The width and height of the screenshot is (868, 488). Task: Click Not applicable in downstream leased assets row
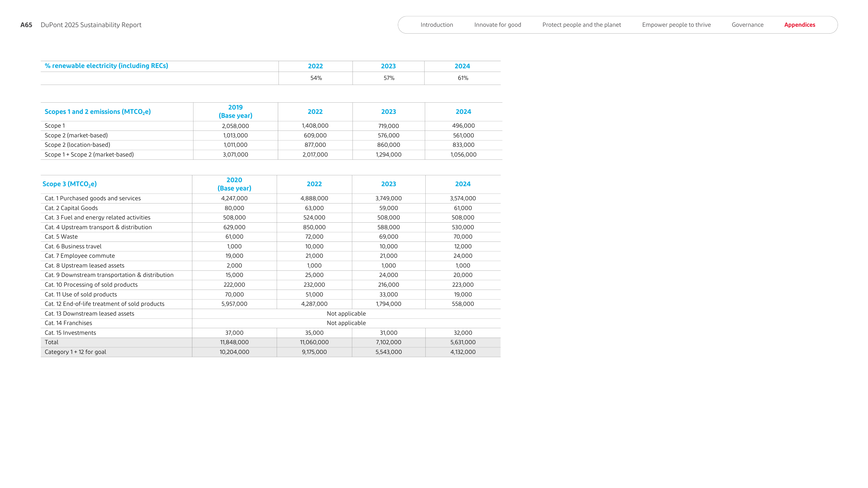pyautogui.click(x=346, y=314)
